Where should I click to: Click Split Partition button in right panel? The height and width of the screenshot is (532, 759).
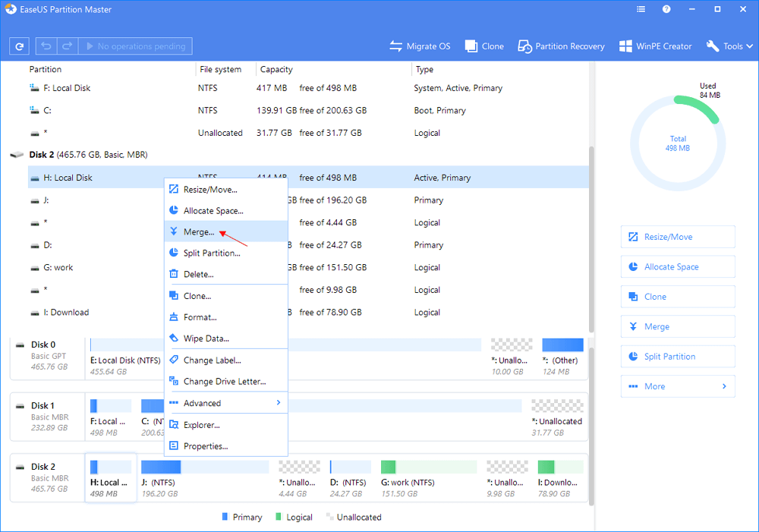678,356
